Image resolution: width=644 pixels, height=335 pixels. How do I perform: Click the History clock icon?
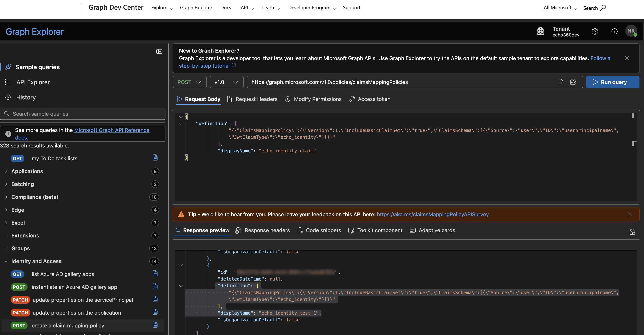coord(8,97)
